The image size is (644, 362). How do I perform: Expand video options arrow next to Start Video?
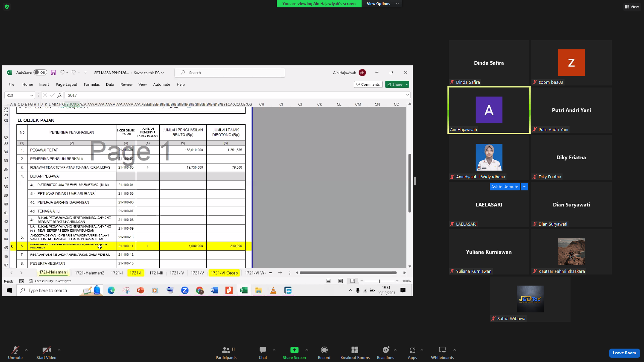click(x=59, y=350)
